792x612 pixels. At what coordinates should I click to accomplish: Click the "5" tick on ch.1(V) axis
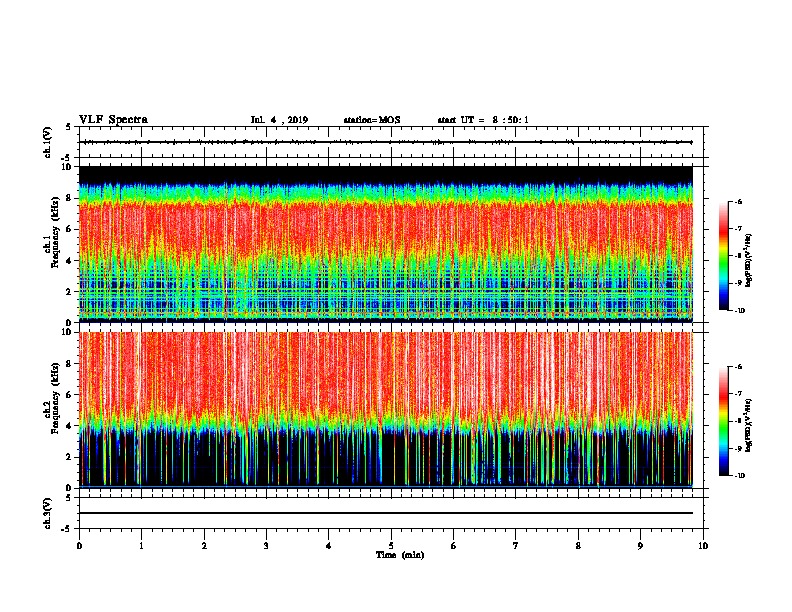tap(69, 127)
